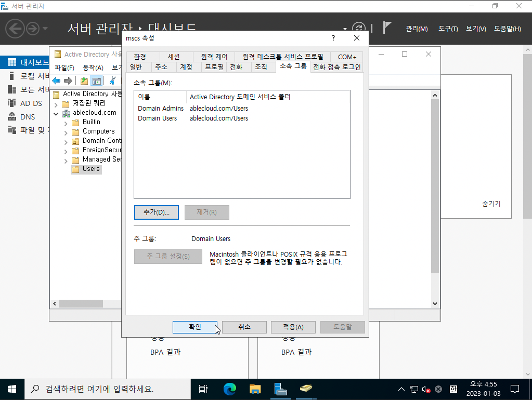Switch to the 주소 tab
Image resolution: width=532 pixels, height=400 pixels.
[163, 67]
